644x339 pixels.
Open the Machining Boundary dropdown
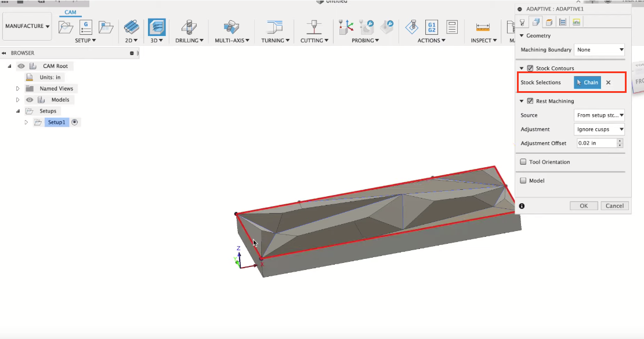[x=599, y=49]
